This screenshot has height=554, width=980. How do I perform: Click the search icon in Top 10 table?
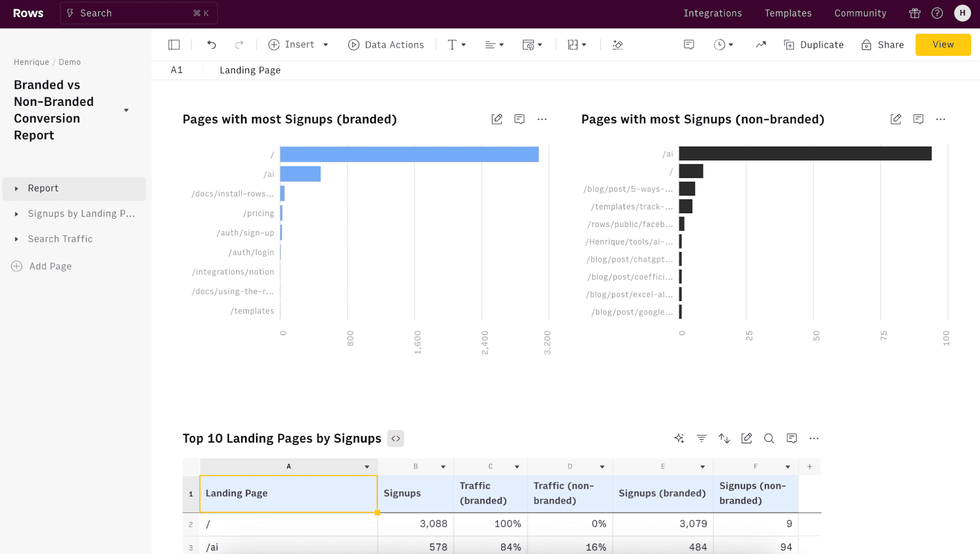(x=768, y=438)
